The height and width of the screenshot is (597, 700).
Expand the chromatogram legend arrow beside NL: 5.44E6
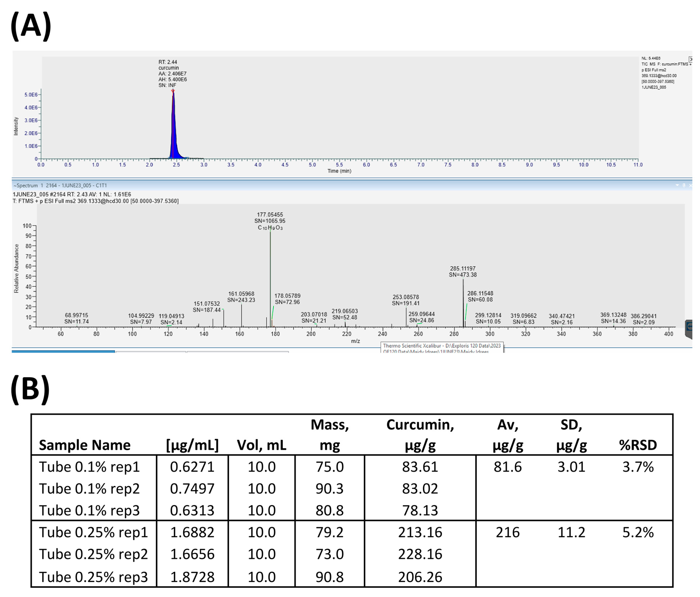(691, 59)
